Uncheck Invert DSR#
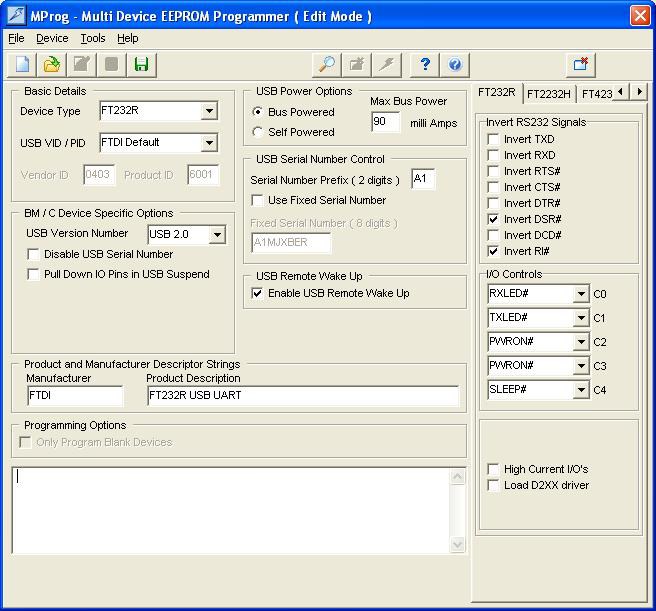The height and width of the screenshot is (611, 656). coord(494,219)
